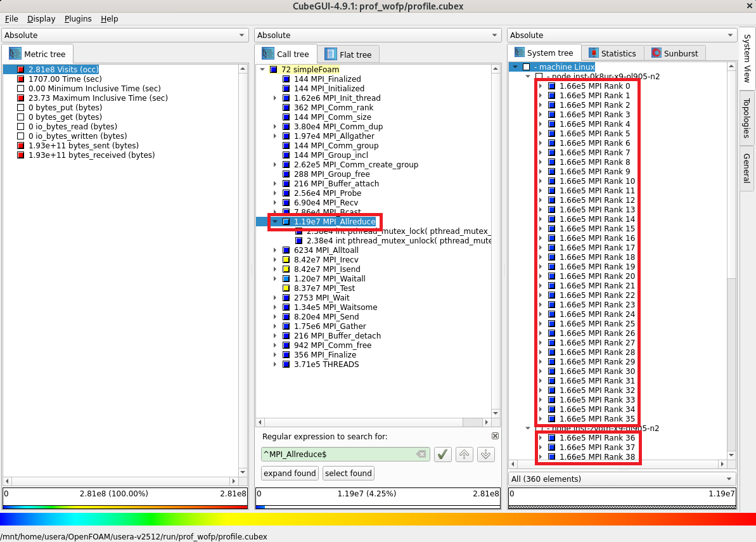This screenshot has width=756, height=542.
Task: Open the All (360 elements) dropdown
Action: pos(622,479)
